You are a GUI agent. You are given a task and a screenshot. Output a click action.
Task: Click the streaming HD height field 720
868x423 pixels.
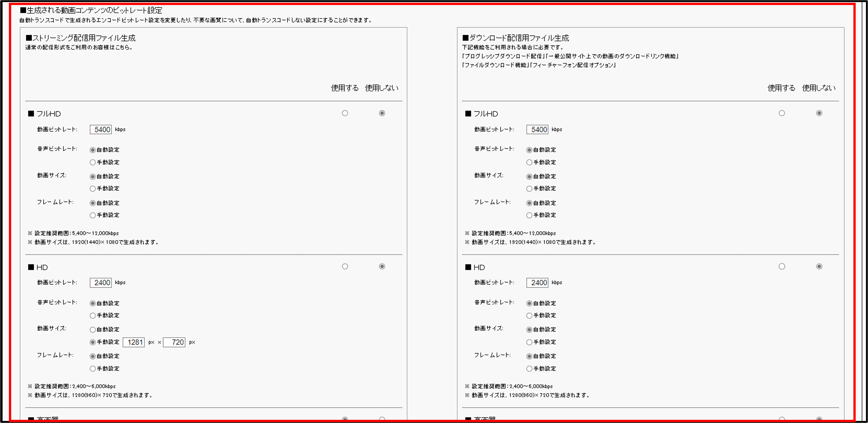coord(174,342)
